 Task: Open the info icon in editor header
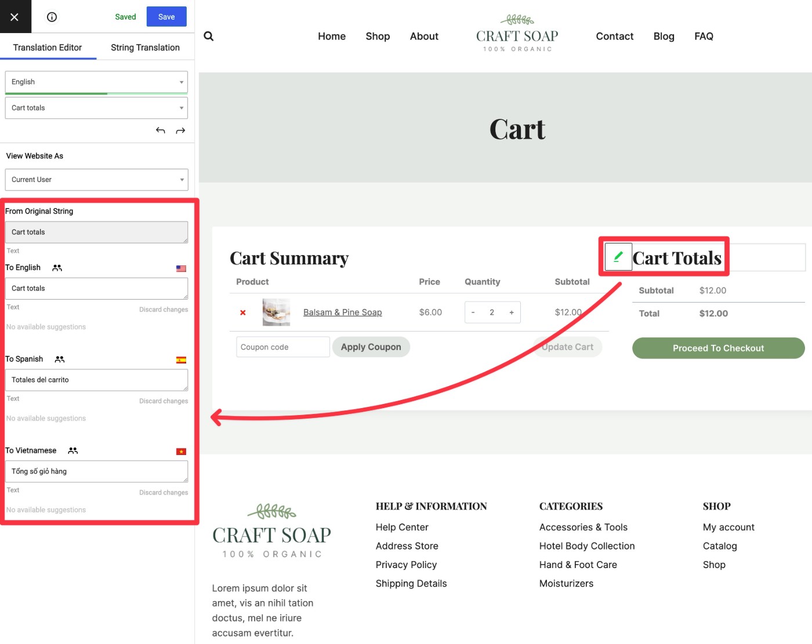pos(52,17)
